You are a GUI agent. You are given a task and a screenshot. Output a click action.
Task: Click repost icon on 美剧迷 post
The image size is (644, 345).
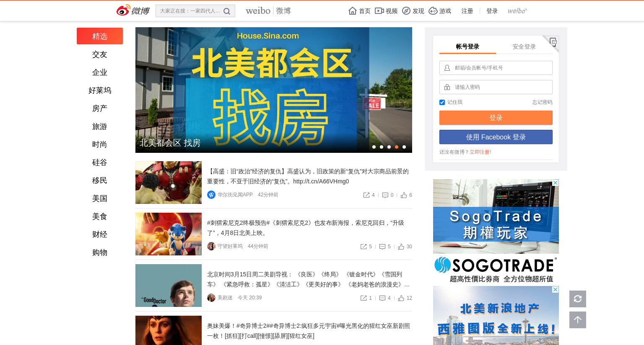pyautogui.click(x=364, y=298)
